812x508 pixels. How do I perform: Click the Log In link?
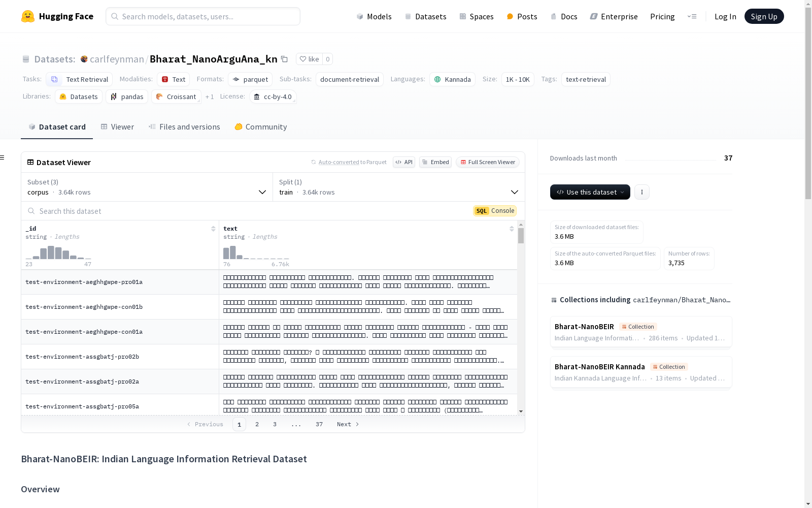click(725, 16)
